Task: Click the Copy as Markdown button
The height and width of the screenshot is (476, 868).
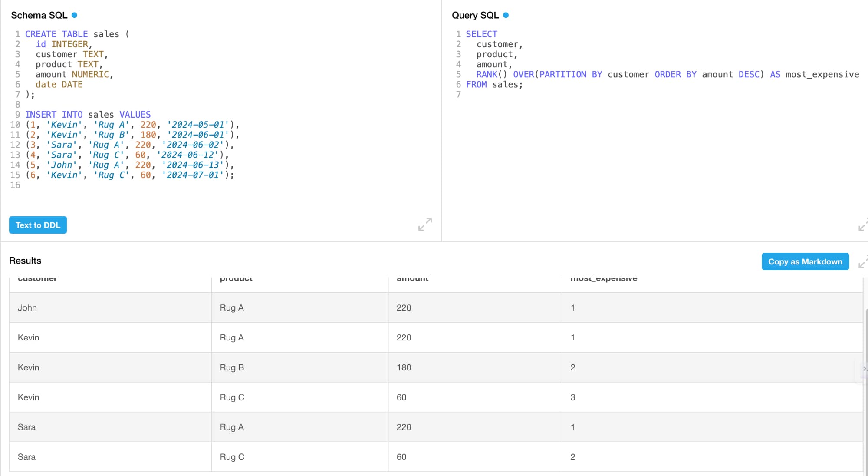Action: click(805, 261)
